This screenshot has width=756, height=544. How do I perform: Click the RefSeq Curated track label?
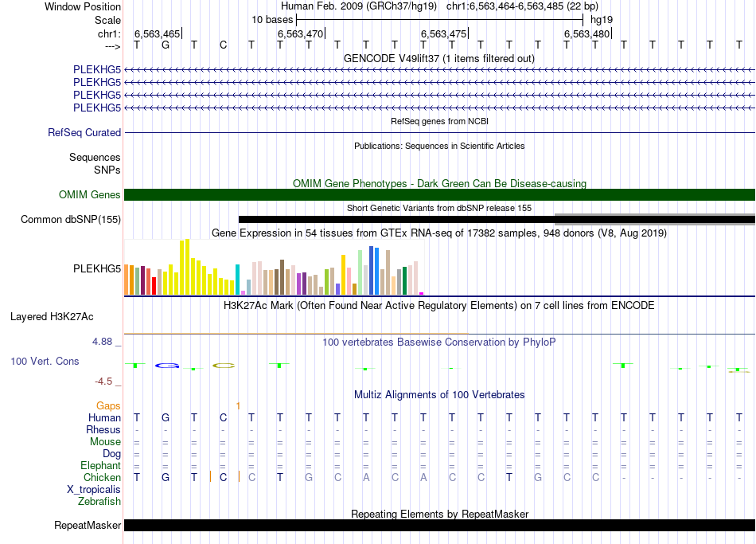(x=84, y=132)
